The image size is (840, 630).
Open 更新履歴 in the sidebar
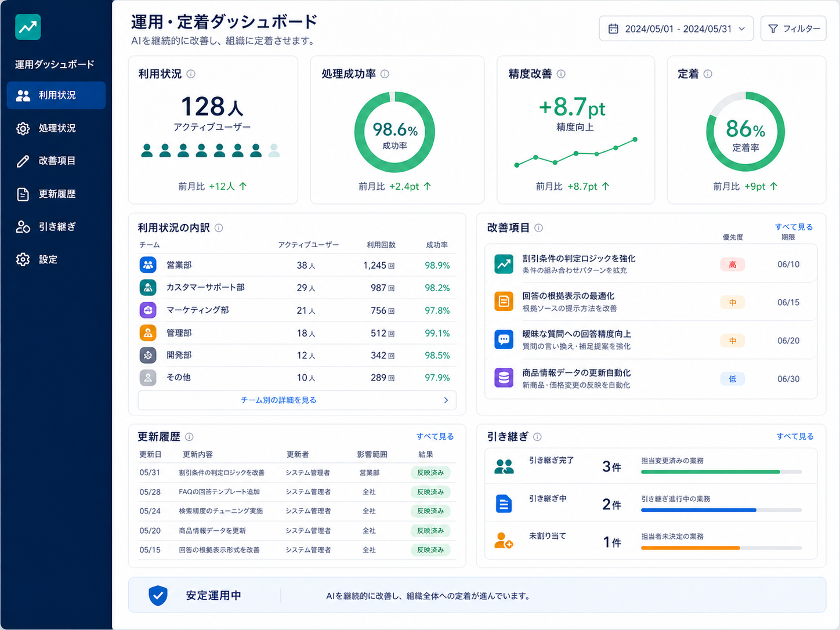coord(56,194)
